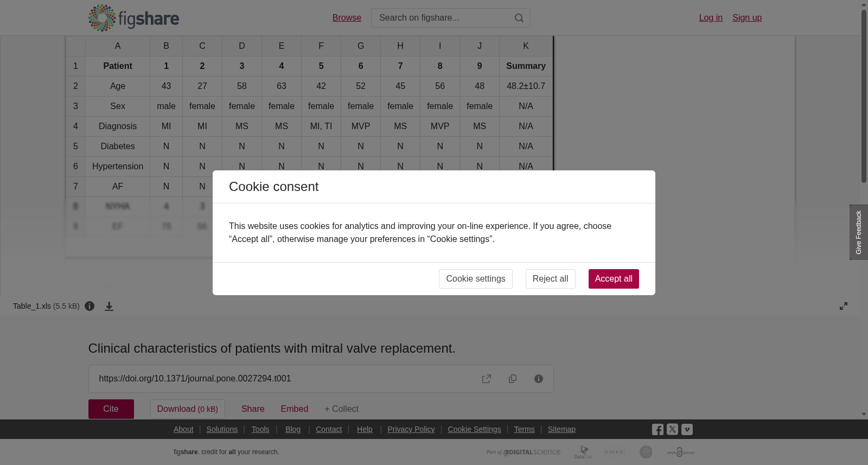Open file info icon next to Table_1.xls

point(90,306)
